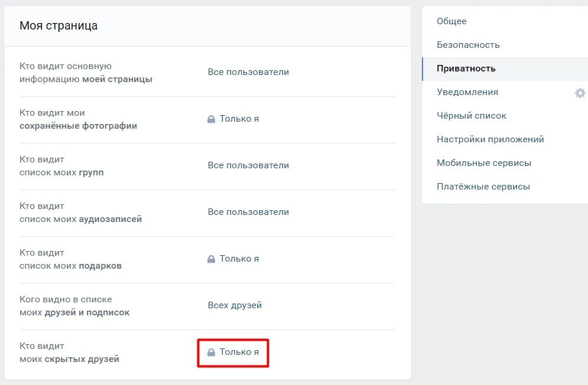Click the lock icon in the saved photos row
The image size is (588, 385).
[211, 119]
